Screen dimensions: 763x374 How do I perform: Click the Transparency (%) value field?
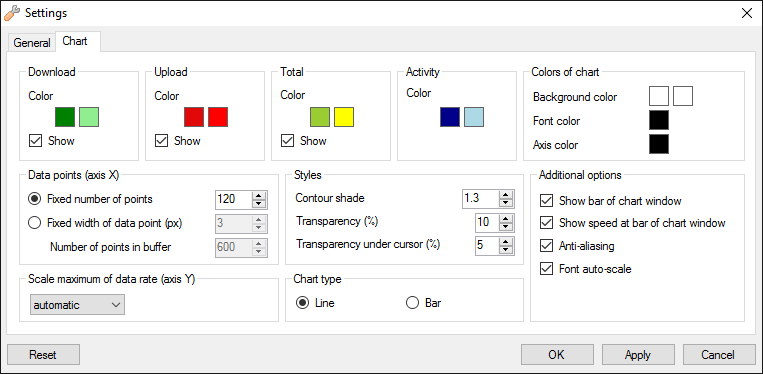(487, 222)
